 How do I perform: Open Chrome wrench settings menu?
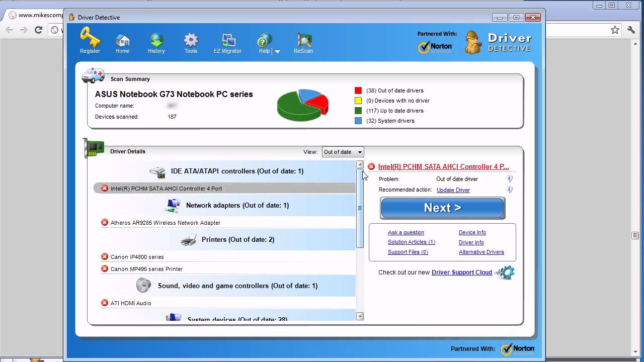[x=631, y=30]
